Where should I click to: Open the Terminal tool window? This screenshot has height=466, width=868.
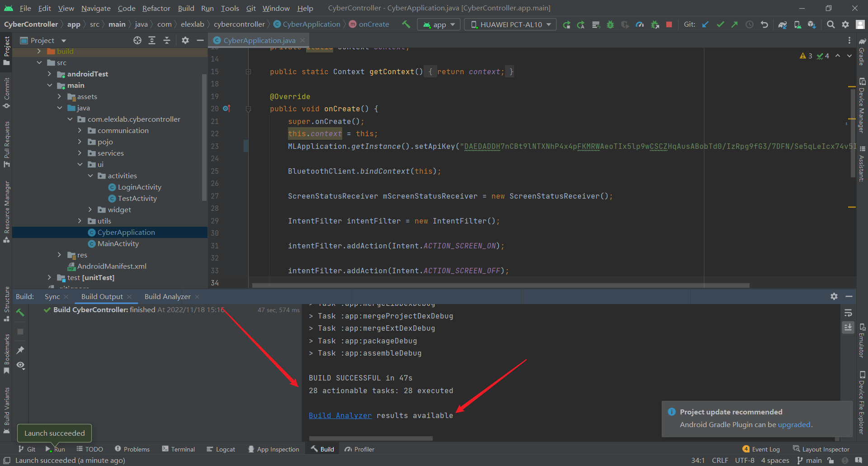(178, 449)
